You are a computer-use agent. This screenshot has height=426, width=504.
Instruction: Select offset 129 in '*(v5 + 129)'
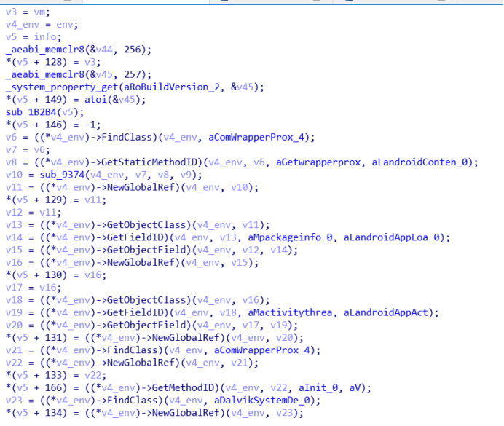tap(53, 200)
